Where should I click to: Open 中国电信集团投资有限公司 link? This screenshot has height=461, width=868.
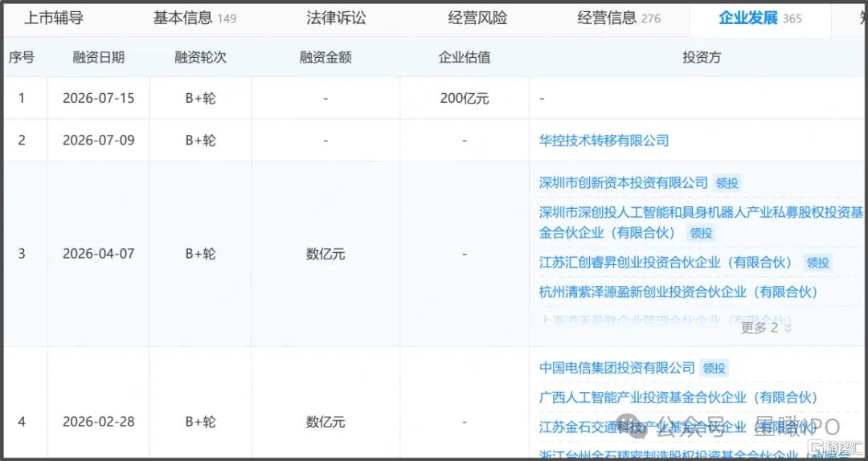[x=616, y=368]
